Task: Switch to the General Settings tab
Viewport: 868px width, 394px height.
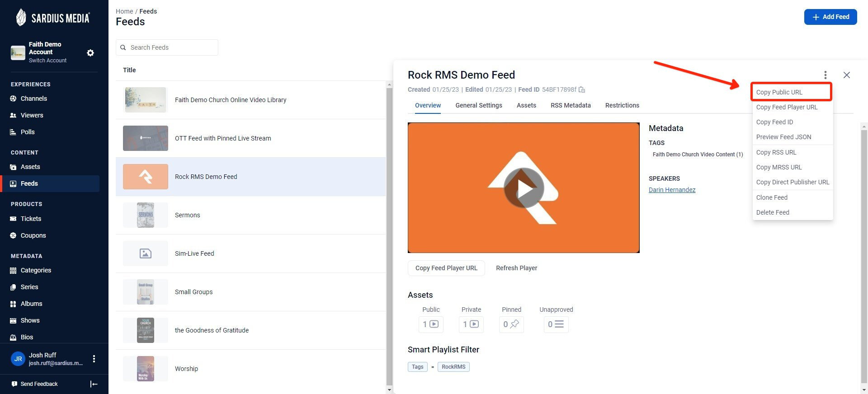Action: click(x=479, y=105)
